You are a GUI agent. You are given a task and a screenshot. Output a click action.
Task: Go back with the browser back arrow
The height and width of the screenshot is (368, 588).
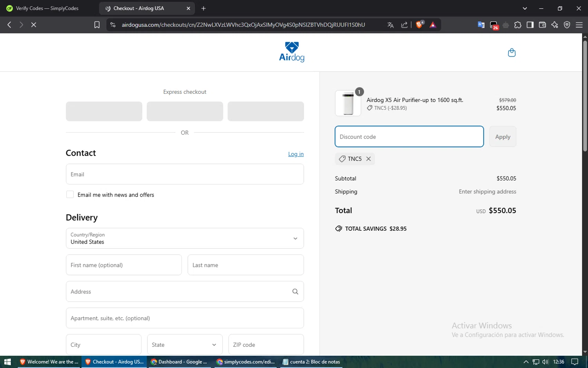tap(9, 25)
